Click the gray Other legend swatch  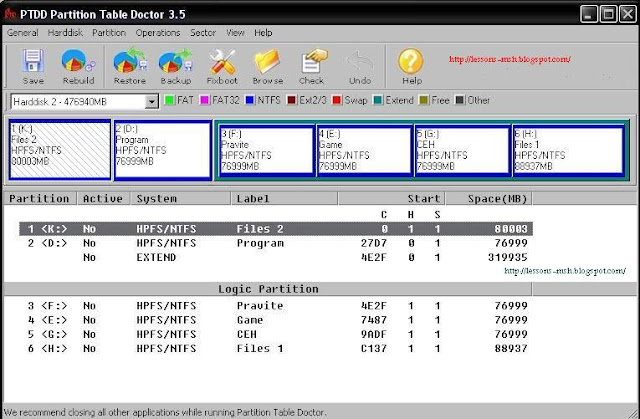pyautogui.click(x=460, y=100)
